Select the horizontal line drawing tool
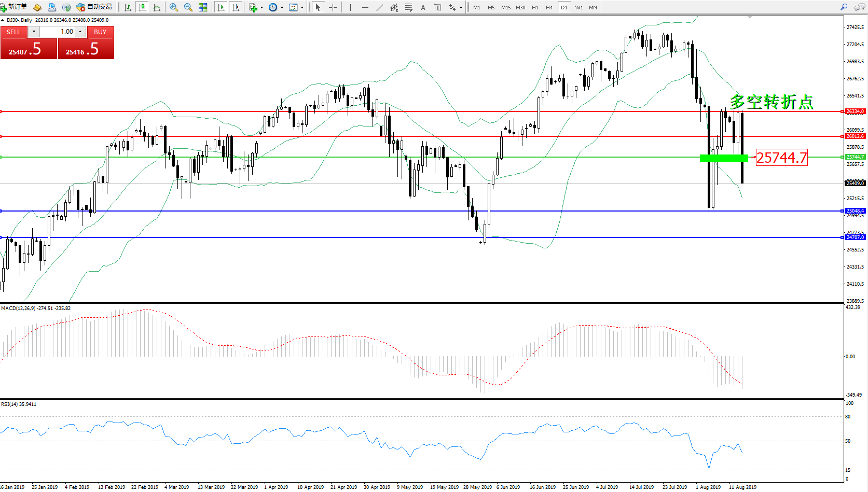This screenshot has width=868, height=492. [365, 7]
